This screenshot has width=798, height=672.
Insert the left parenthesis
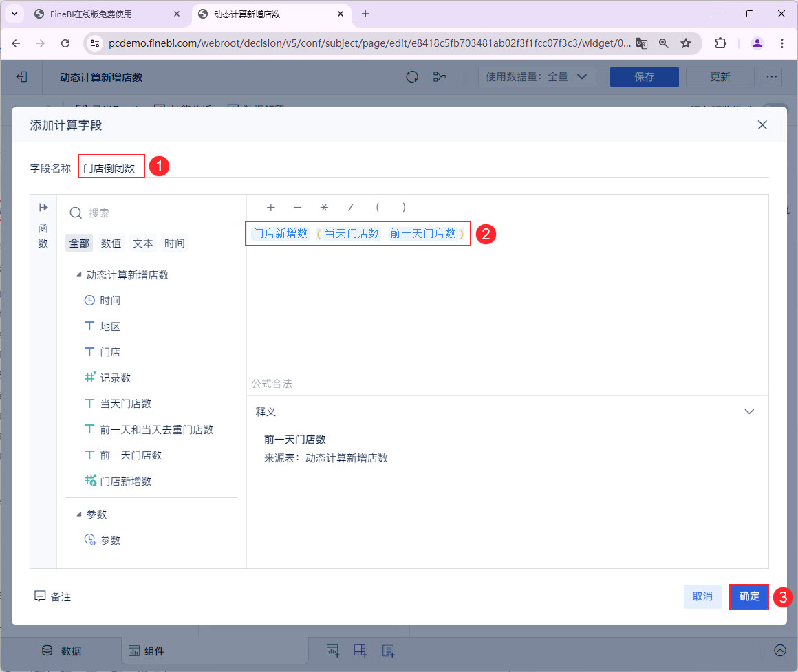[377, 208]
